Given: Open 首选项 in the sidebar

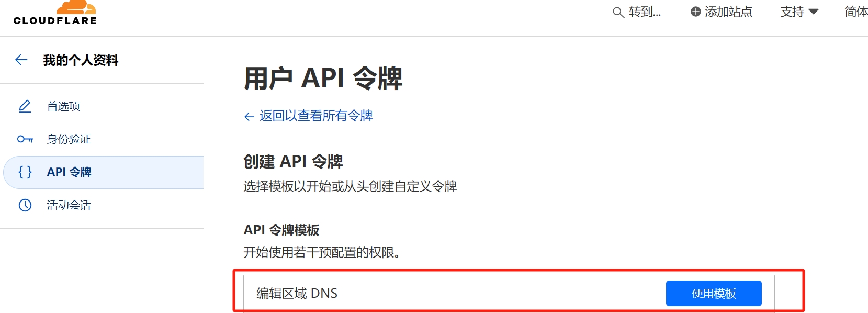Looking at the screenshot, I should coord(63,106).
